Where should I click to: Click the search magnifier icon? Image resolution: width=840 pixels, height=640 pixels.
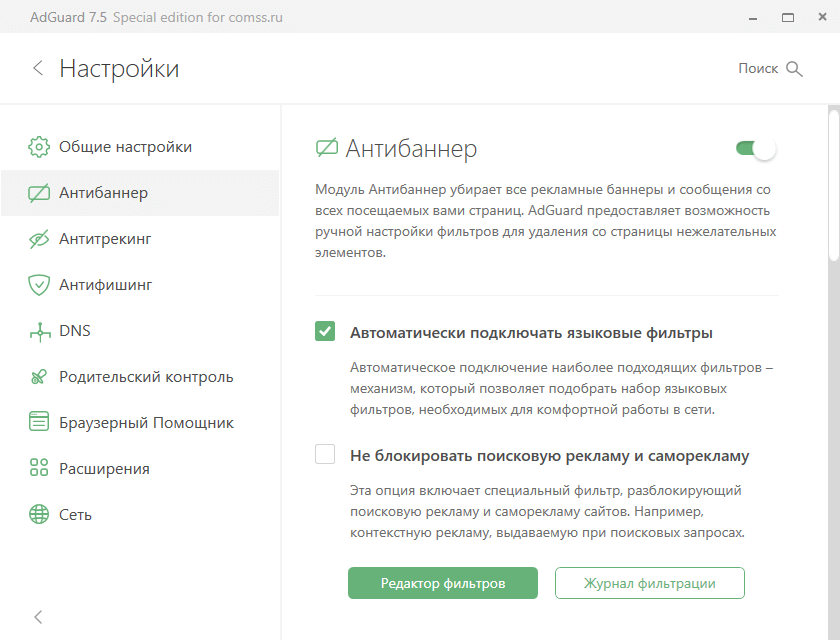(x=794, y=69)
